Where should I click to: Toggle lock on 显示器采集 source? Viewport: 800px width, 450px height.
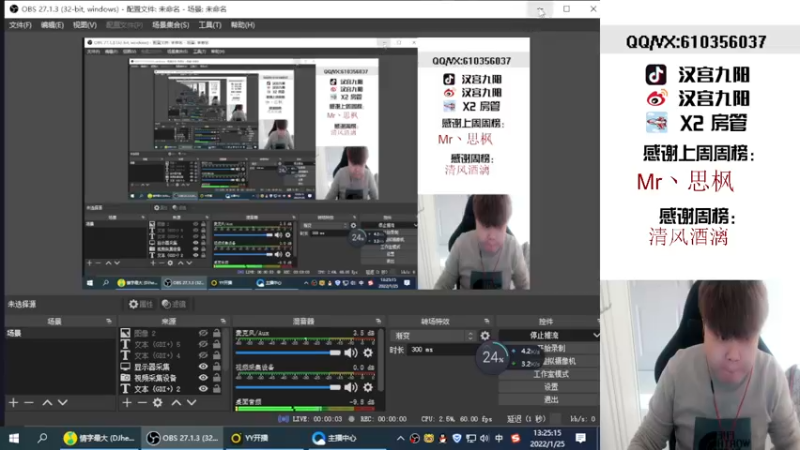(x=217, y=366)
